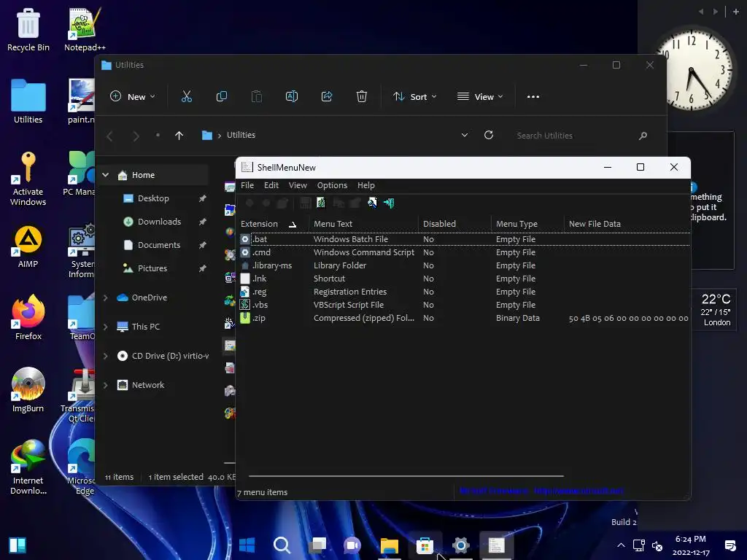This screenshot has height=560, width=747.
Task: Open File Explorer from the taskbar
Action: pyautogui.click(x=390, y=545)
